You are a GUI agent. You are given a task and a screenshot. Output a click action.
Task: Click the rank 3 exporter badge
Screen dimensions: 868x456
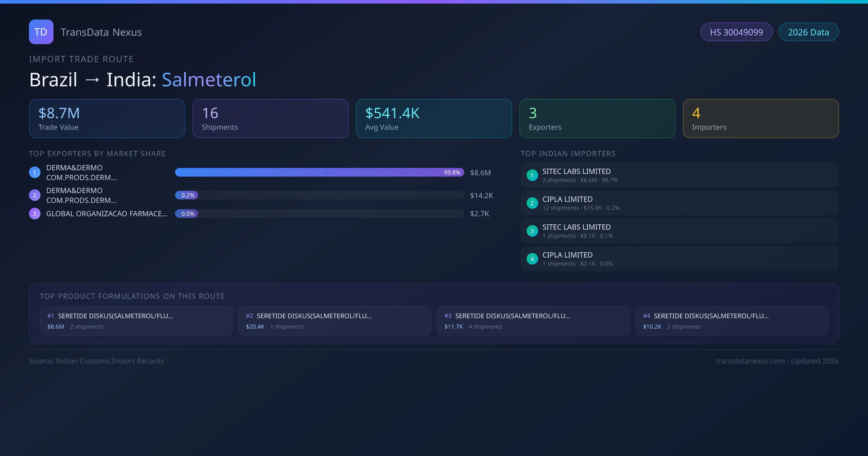point(35,214)
